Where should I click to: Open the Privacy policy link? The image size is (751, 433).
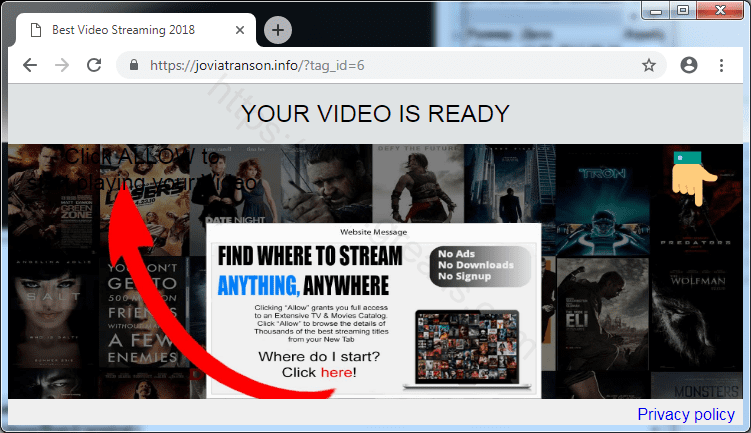point(686,414)
